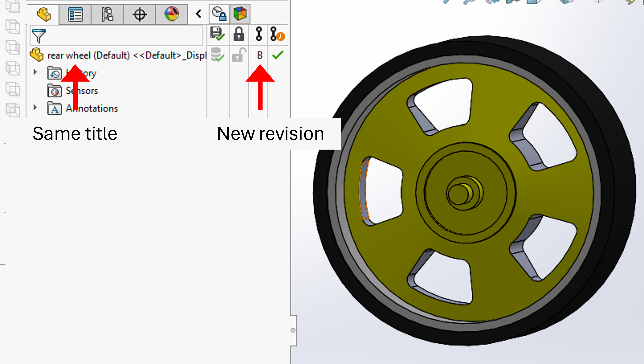Click the save status column header icon
Image resolution: width=644 pixels, height=364 pixels.
pyautogui.click(x=217, y=34)
